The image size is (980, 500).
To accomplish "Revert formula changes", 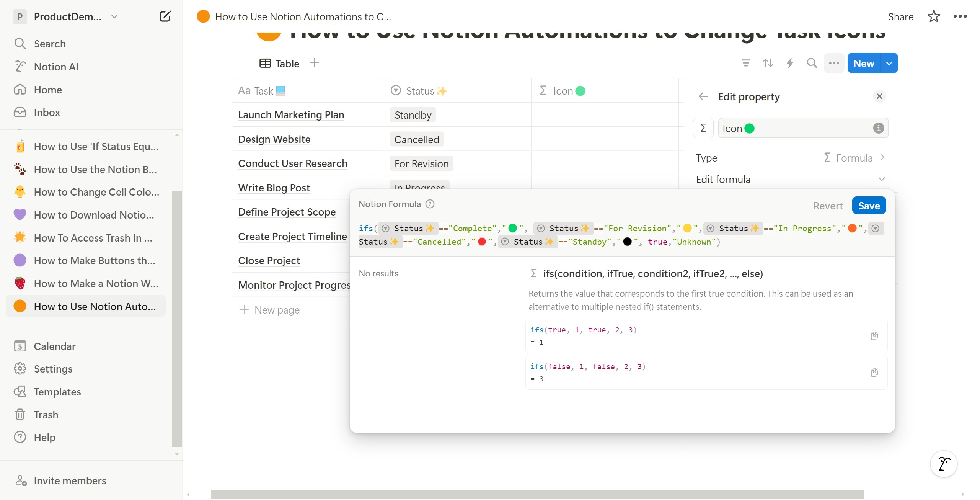I will point(828,206).
